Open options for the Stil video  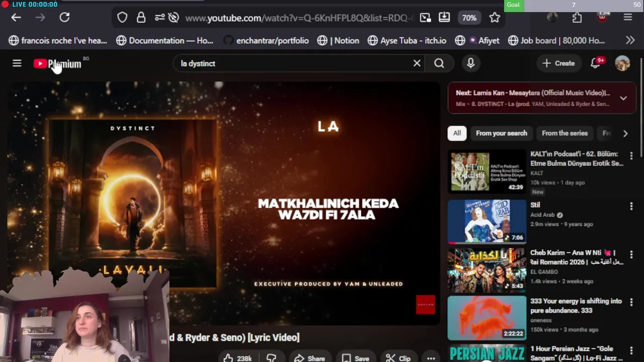click(x=631, y=206)
